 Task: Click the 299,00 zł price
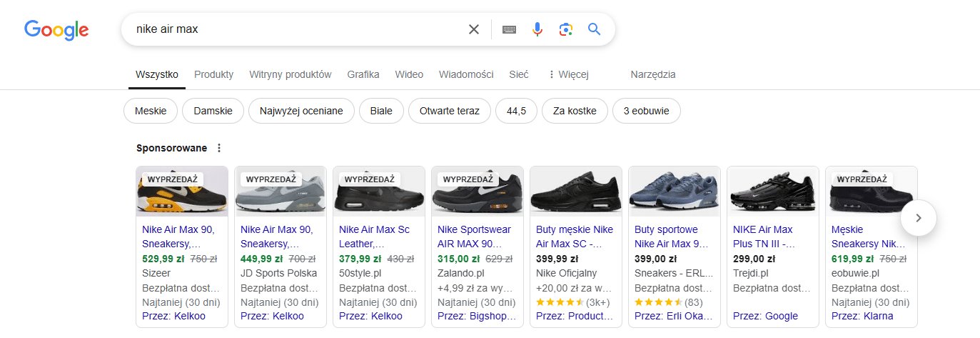(x=753, y=259)
